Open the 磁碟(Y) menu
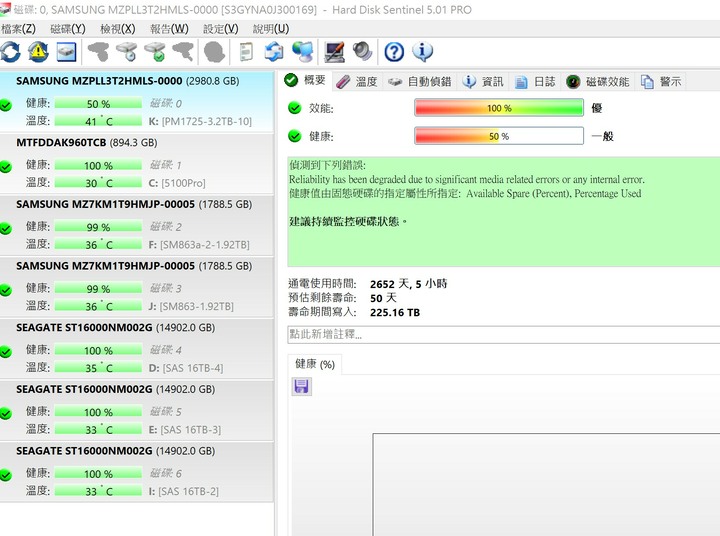Screen dimensions: 720x536 click(x=68, y=29)
